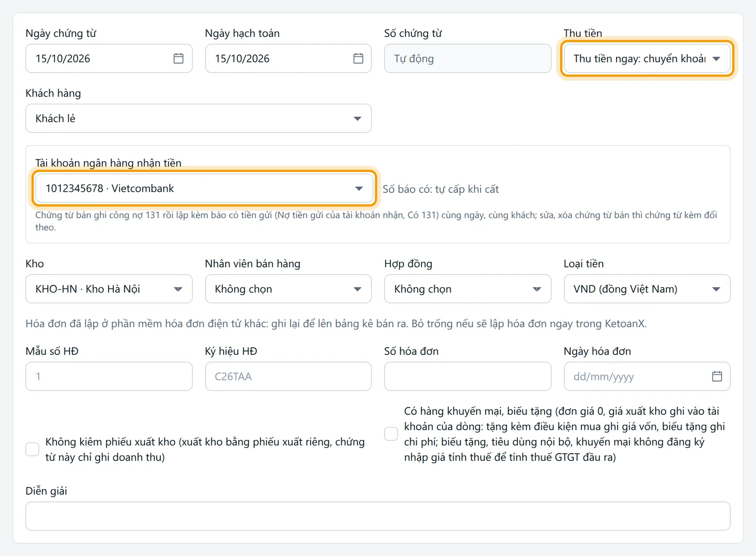Screen dimensions: 756x556
Task: Focus the Mẫu số HĐ input field
Action: [x=109, y=376]
